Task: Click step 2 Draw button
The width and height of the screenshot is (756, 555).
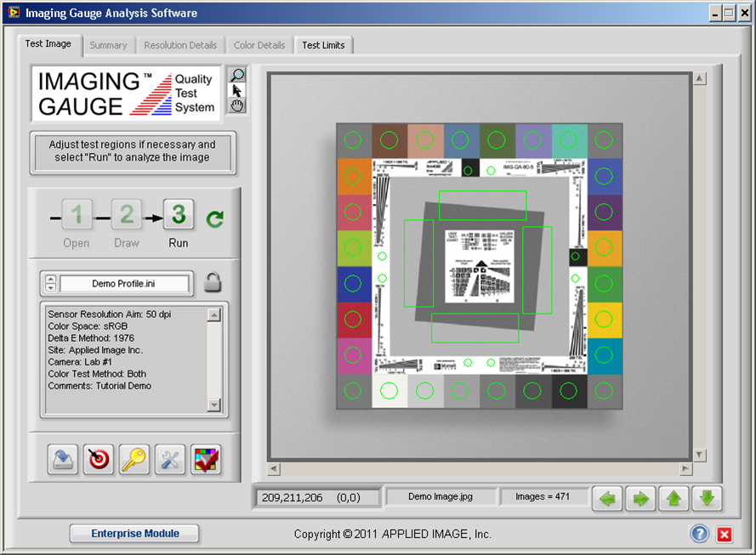Action: click(x=127, y=214)
